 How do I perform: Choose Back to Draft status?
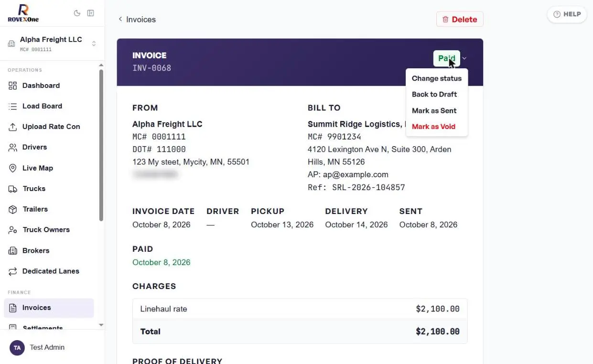tap(434, 94)
